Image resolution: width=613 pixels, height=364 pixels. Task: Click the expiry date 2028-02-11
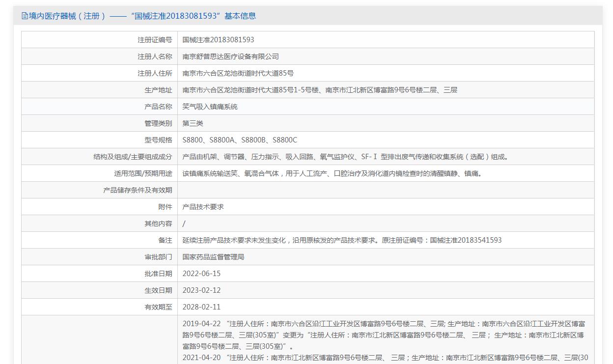(x=201, y=307)
